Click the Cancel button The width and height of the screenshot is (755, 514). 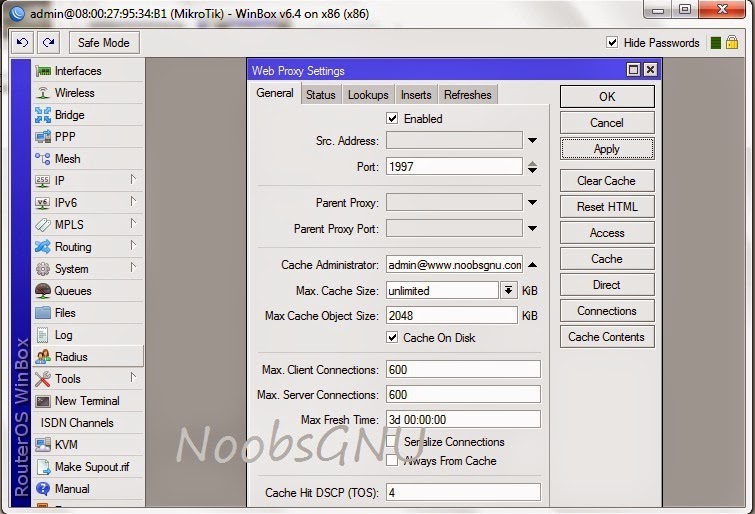click(607, 123)
